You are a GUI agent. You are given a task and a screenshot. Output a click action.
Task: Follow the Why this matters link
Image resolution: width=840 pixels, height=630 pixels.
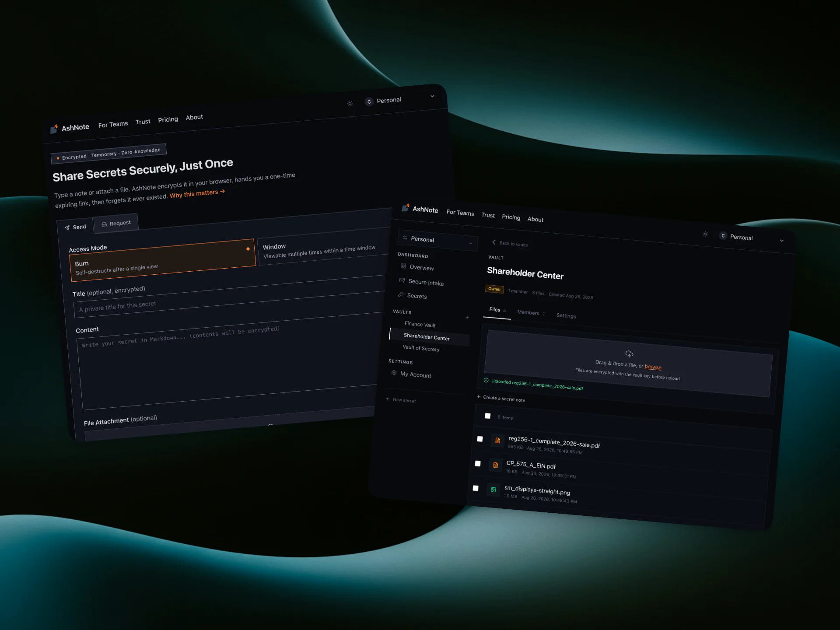pyautogui.click(x=197, y=193)
